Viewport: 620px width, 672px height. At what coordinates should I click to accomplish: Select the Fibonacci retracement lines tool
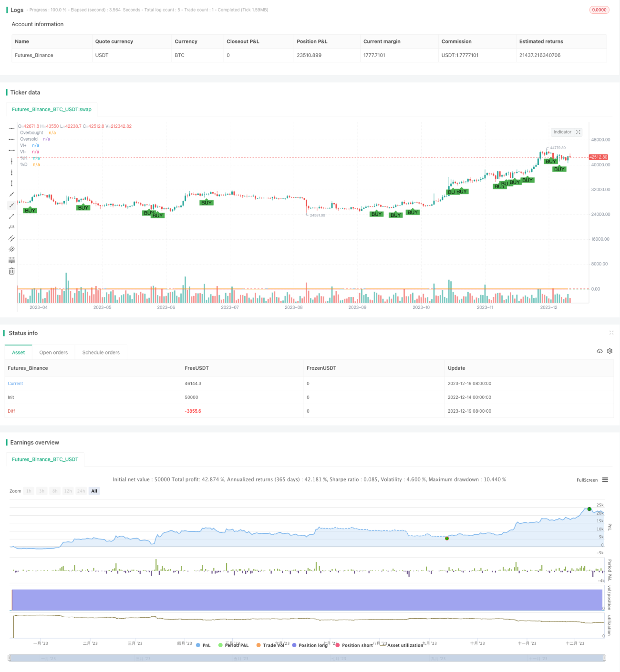(x=11, y=260)
